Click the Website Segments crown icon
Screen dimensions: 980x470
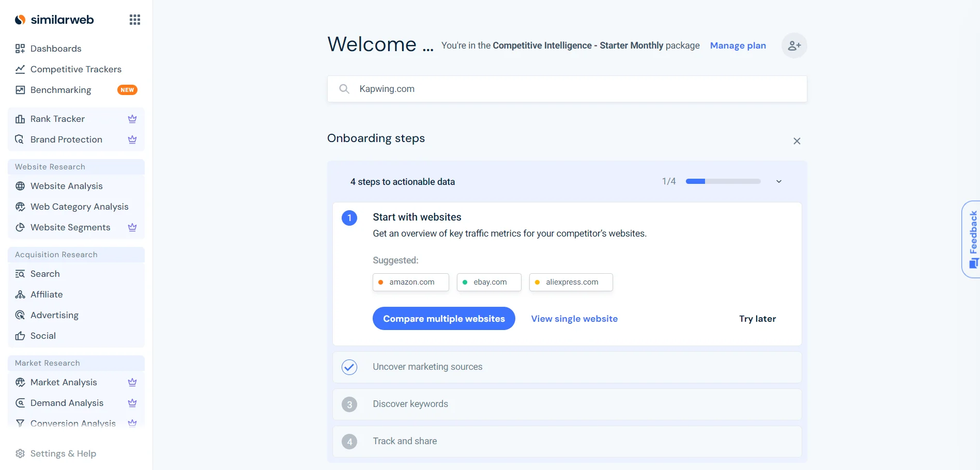point(132,227)
